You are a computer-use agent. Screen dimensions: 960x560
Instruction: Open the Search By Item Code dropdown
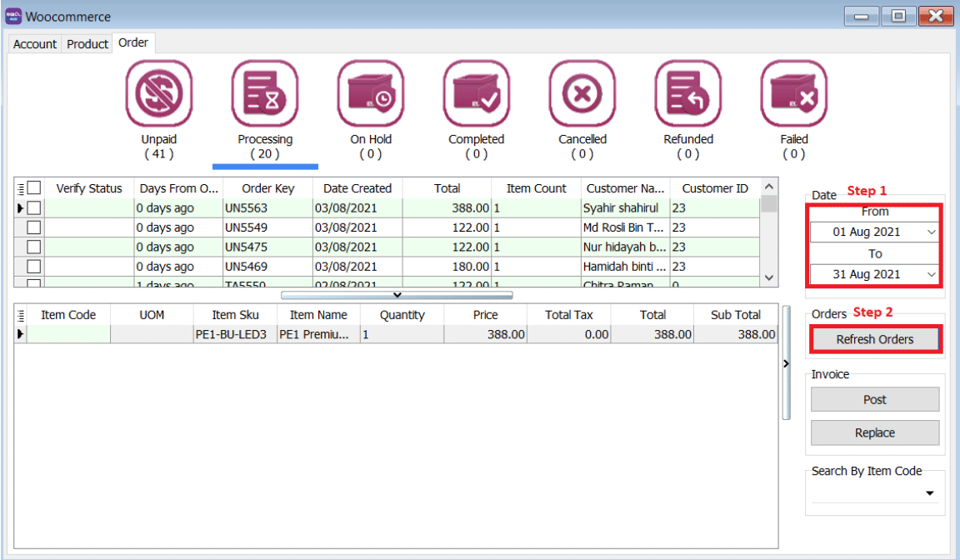[x=929, y=494]
